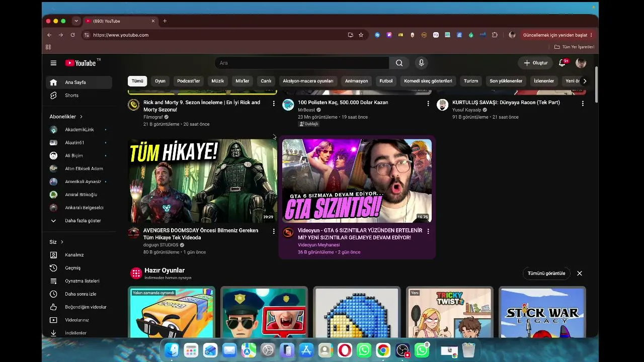Go to Ana Sayfa in sidebar
The image size is (644, 362).
pyautogui.click(x=79, y=82)
